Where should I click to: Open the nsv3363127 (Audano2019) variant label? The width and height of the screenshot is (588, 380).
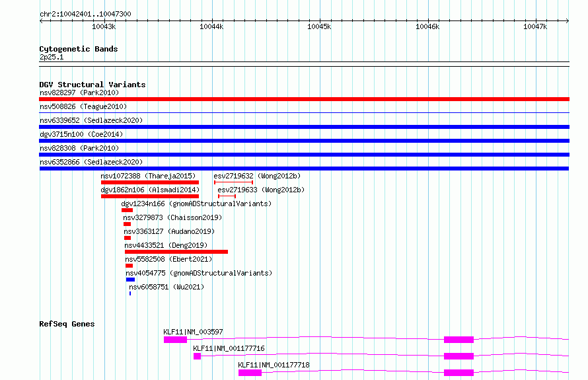[x=169, y=231]
